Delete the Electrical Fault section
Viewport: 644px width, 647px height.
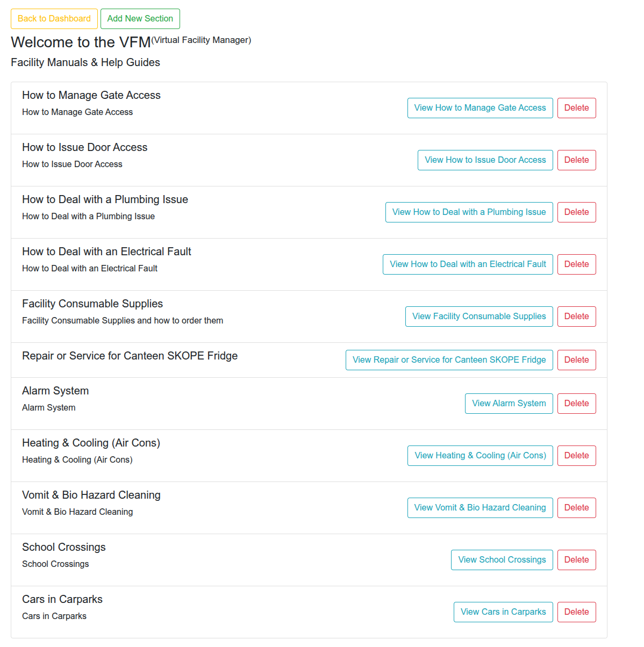tap(577, 264)
